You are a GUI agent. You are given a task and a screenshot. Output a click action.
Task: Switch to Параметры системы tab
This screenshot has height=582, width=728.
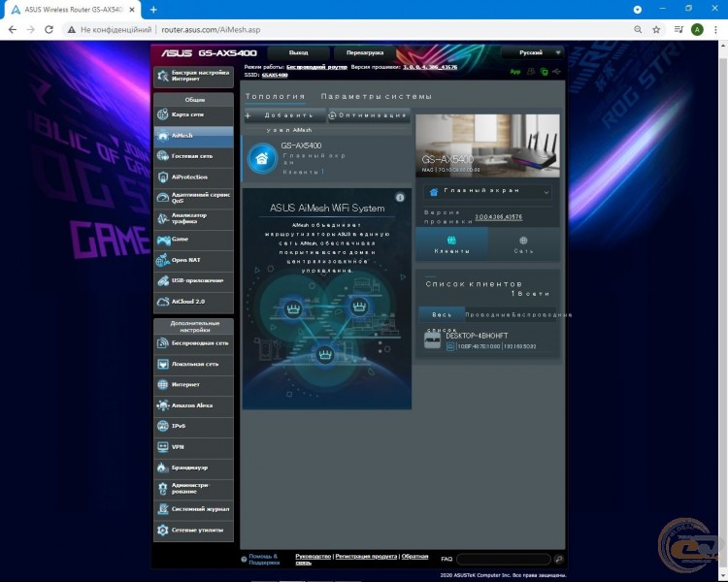click(376, 97)
